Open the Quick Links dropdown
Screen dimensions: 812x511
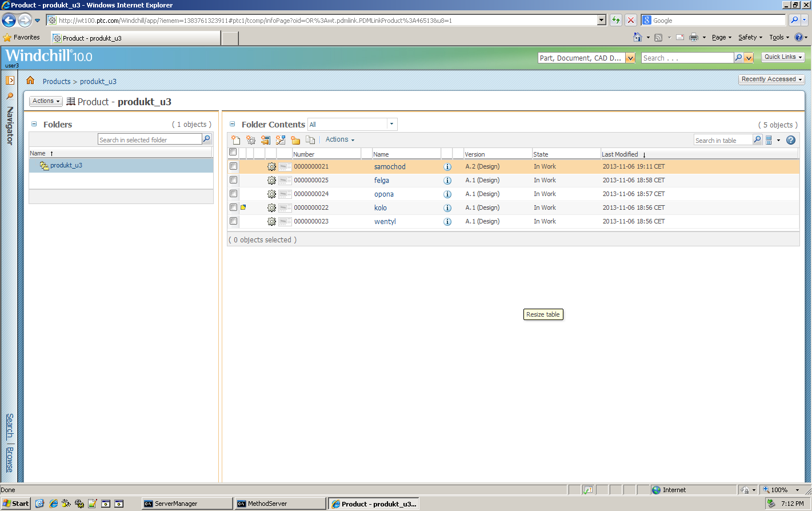[783, 57]
